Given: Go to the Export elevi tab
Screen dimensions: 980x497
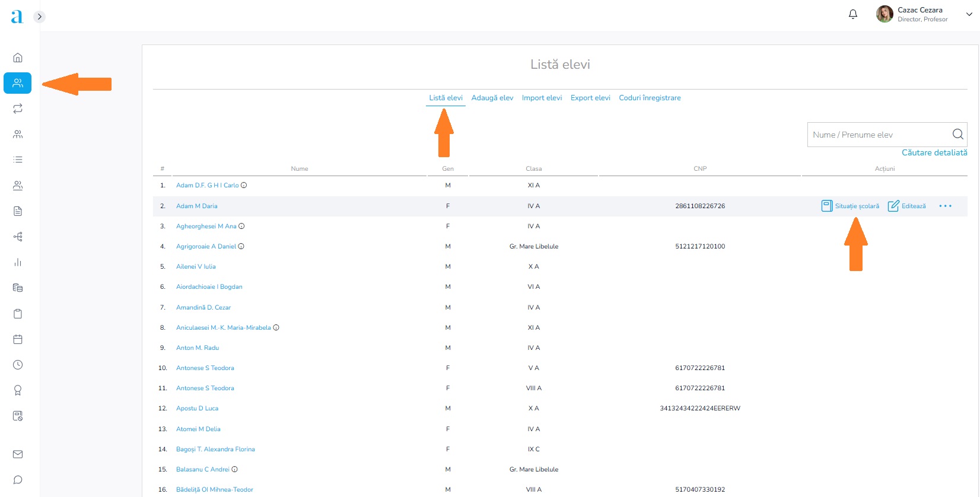Looking at the screenshot, I should 590,98.
